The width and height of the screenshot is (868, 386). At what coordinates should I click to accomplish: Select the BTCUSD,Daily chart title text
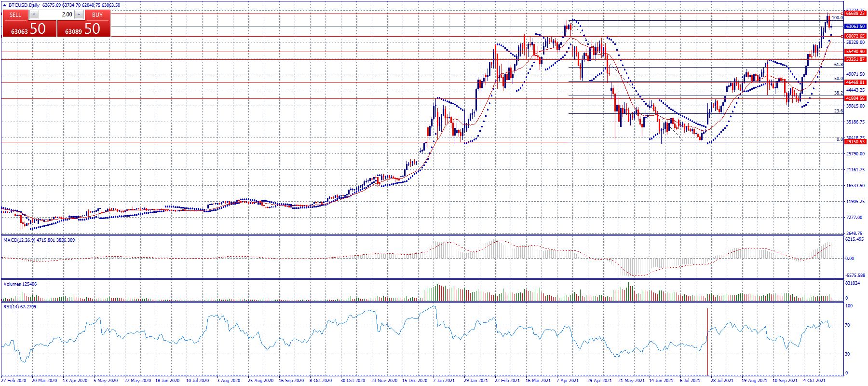[24, 5]
